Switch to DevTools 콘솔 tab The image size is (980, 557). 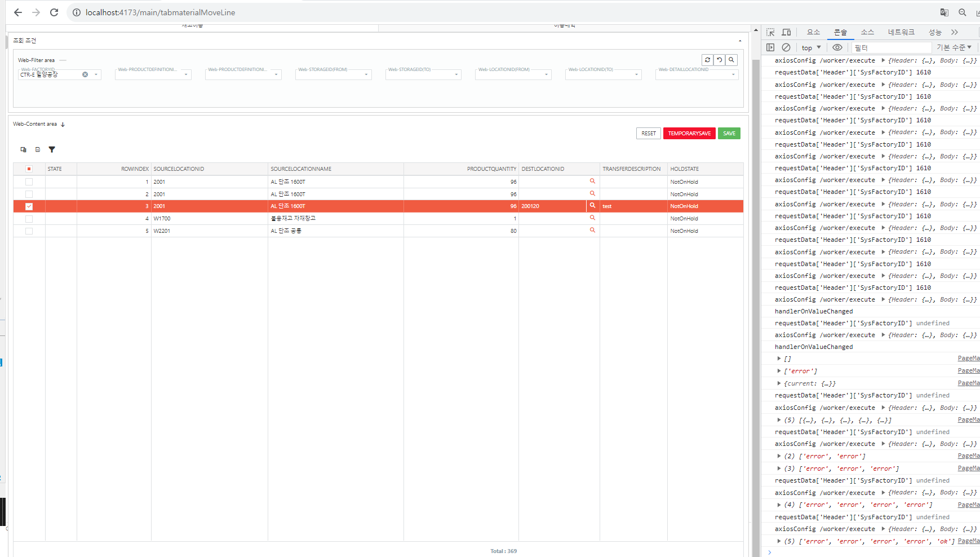click(840, 32)
